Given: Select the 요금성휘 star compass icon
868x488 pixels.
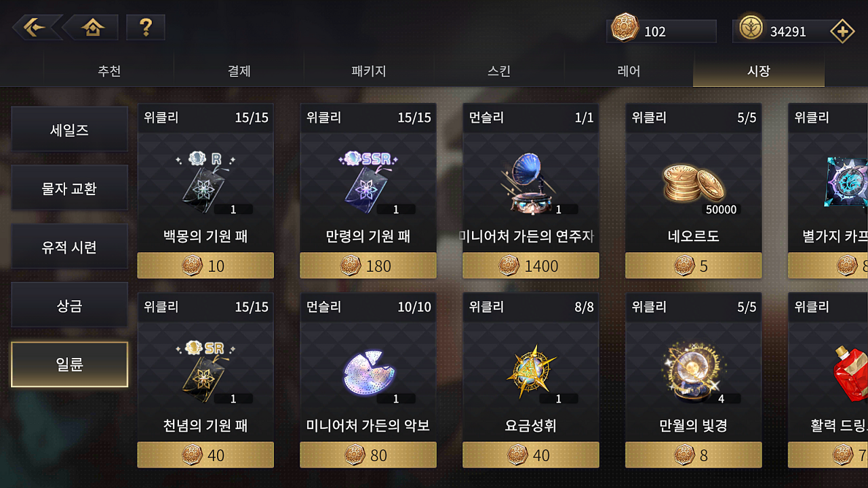Looking at the screenshot, I should [x=531, y=373].
